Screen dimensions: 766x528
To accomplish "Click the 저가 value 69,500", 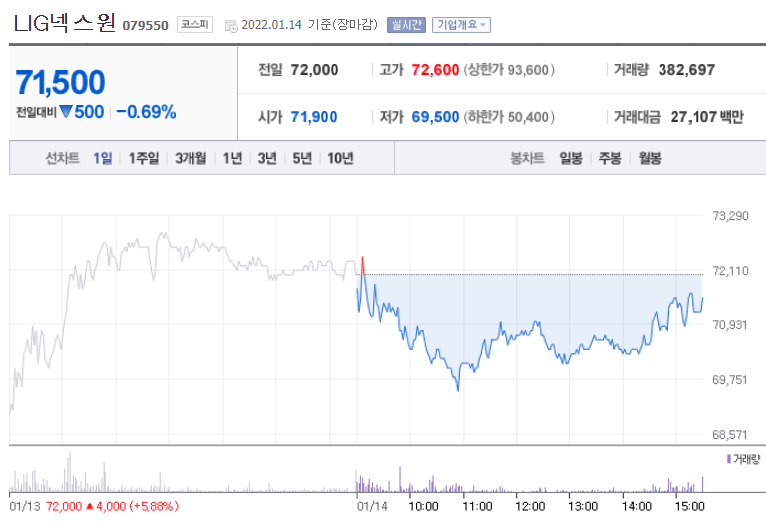I will pos(435,117).
